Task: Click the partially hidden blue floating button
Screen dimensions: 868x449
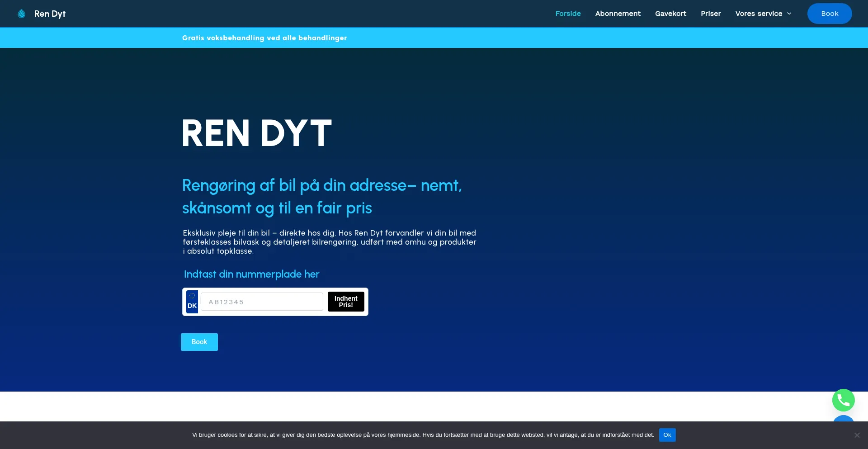Action: (x=843, y=419)
